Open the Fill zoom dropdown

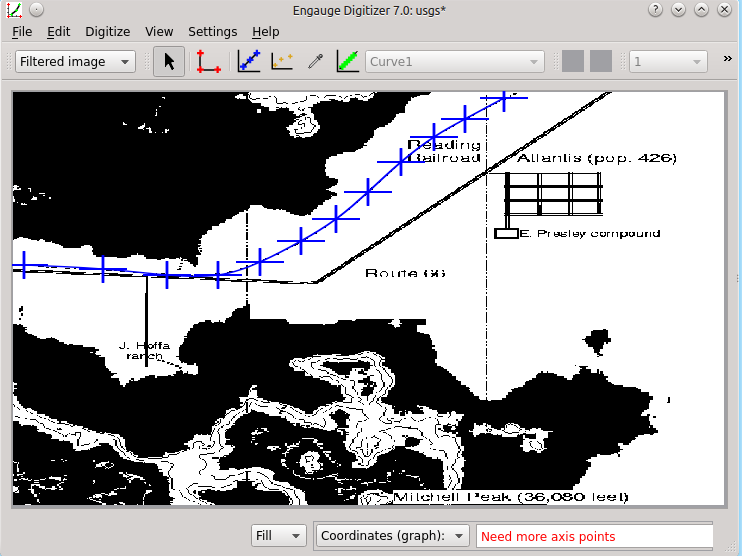click(279, 536)
